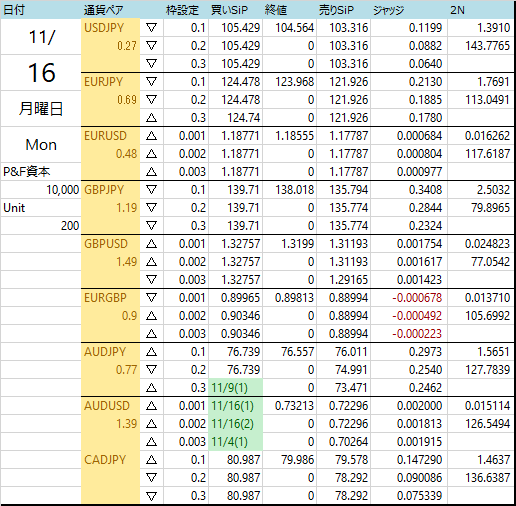Click the buy SiP value 124.74
The width and height of the screenshot is (516, 506).
coord(244,118)
